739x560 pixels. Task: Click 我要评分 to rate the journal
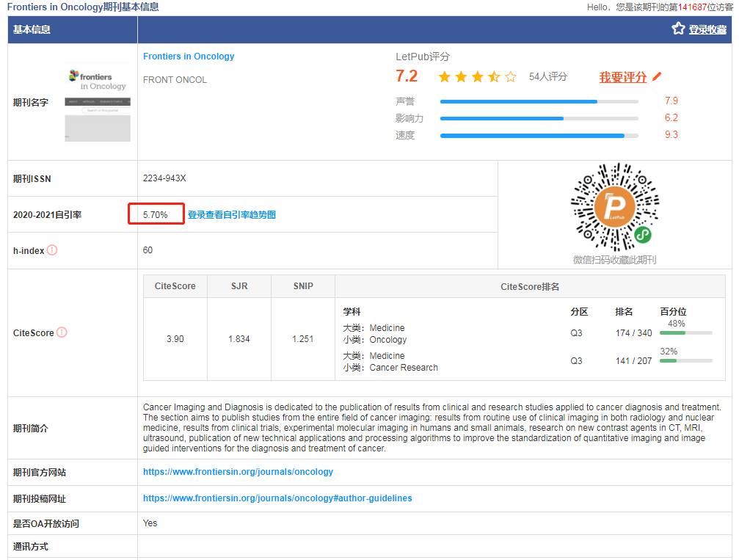tap(622, 77)
